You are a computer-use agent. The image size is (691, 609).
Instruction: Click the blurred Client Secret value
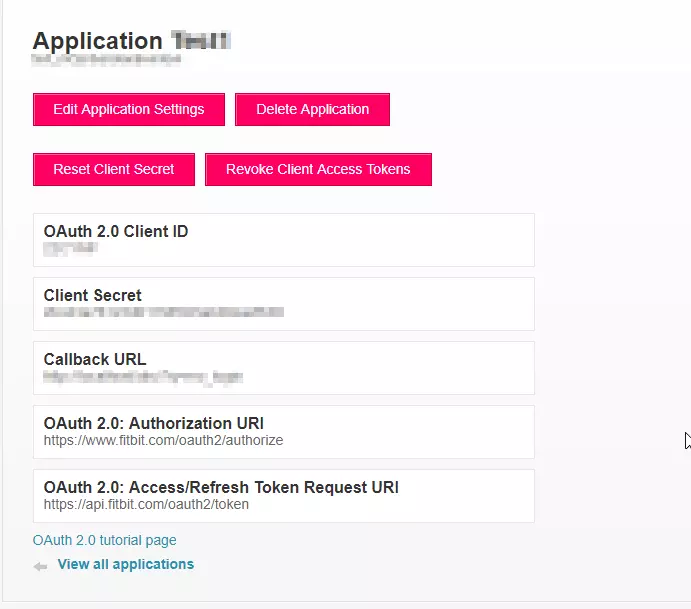click(x=163, y=312)
